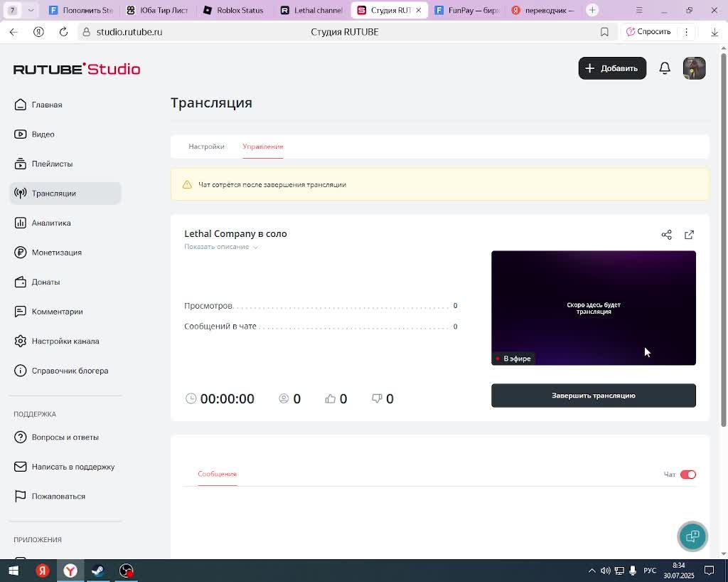Switch the РУС input language
The width and height of the screenshot is (728, 582).
click(650, 571)
